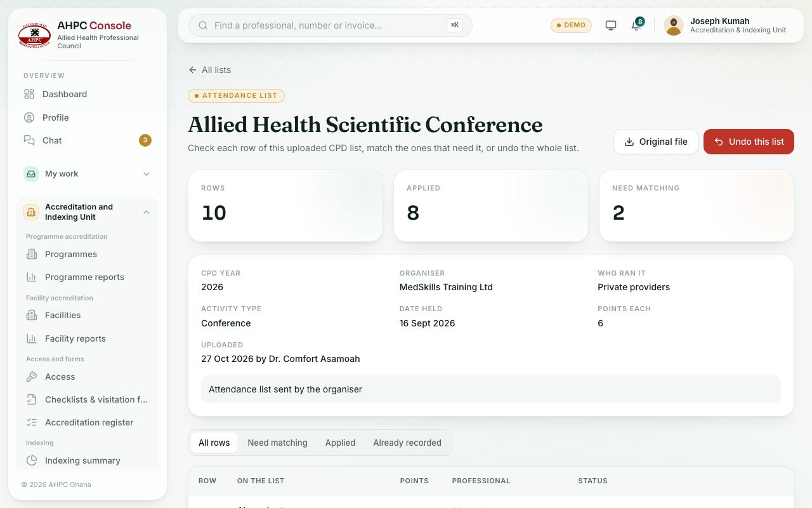
Task: Switch to the Already recorded tab
Action: (x=407, y=443)
